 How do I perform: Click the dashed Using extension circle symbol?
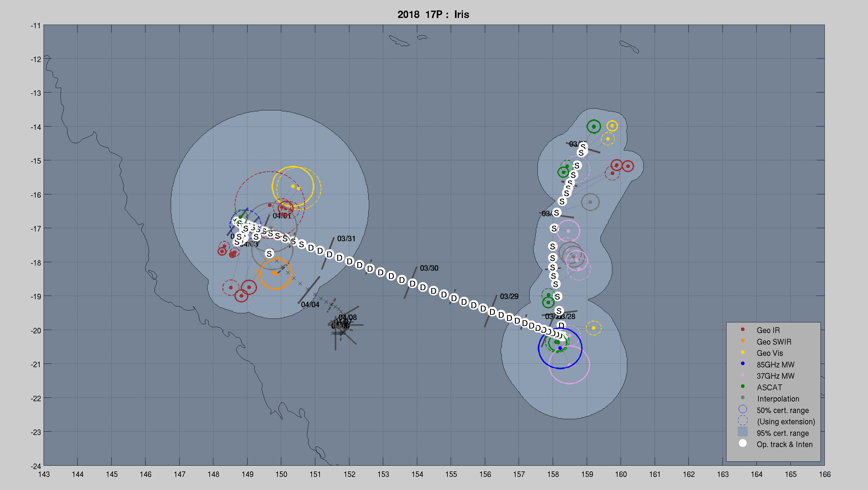click(x=742, y=421)
